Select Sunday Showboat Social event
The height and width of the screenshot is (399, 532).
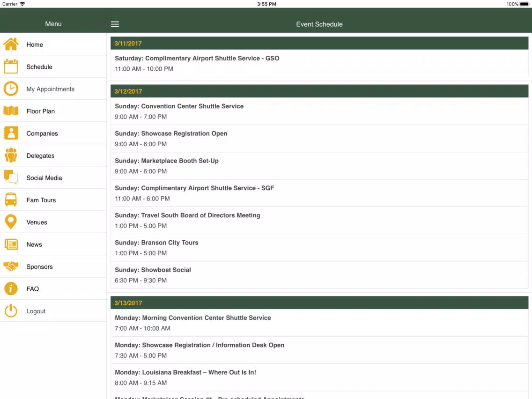[x=319, y=275]
